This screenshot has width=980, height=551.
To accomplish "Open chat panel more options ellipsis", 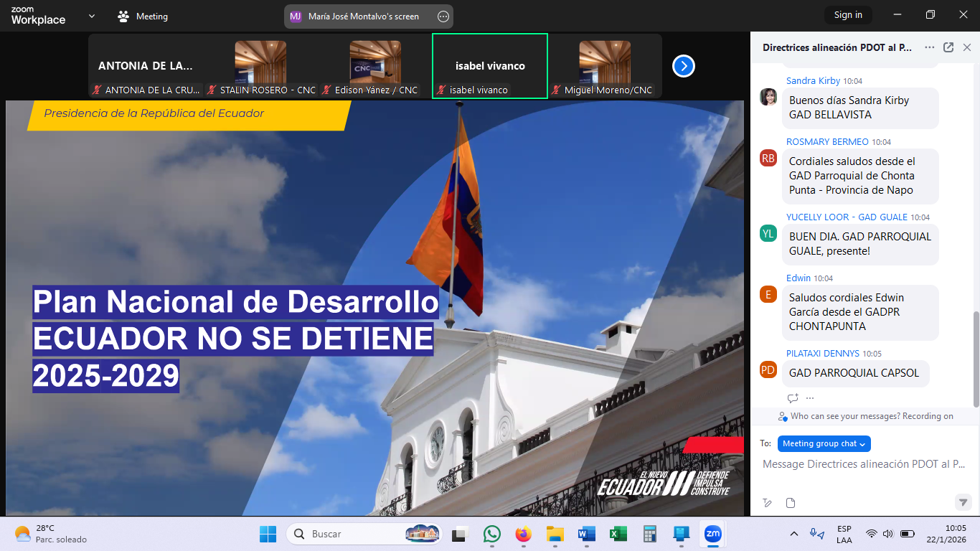I will click(930, 47).
